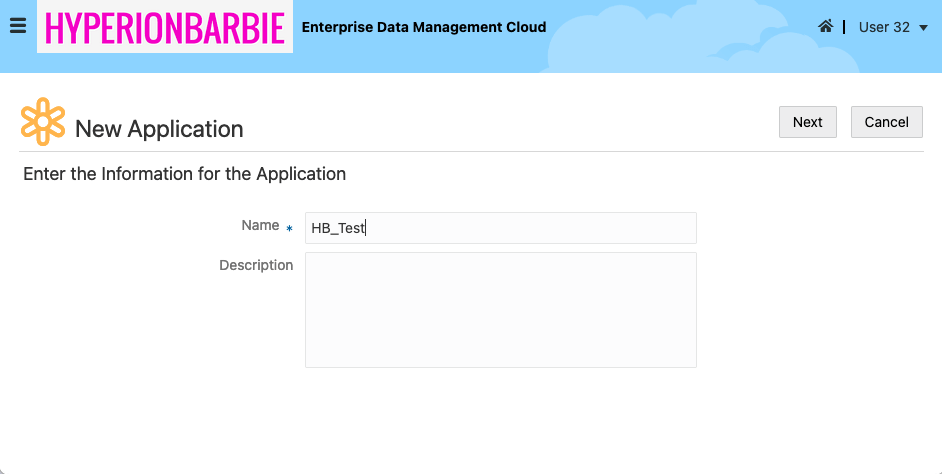
Task: Click the orange flower application icon
Action: pos(43,122)
